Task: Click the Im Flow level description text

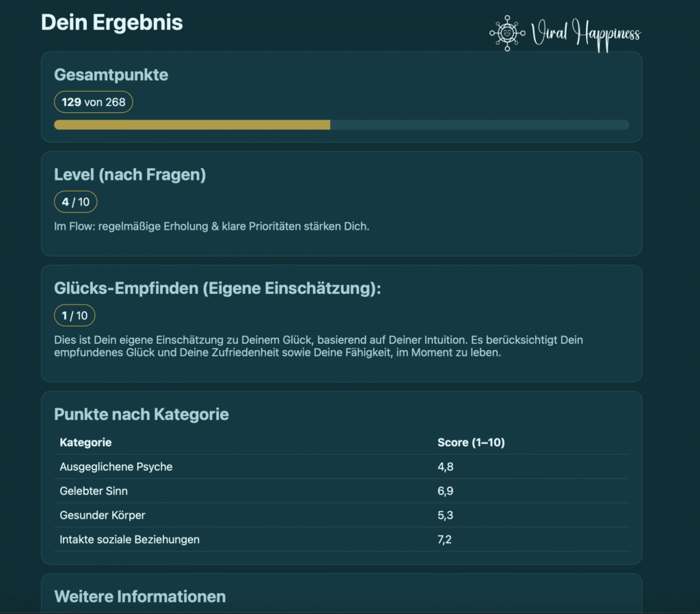Action: 211,226
